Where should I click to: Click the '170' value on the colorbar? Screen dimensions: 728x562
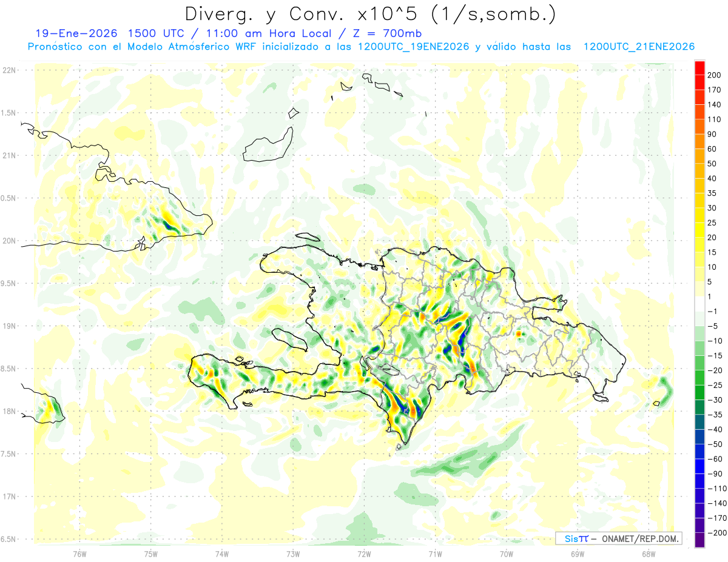715,90
